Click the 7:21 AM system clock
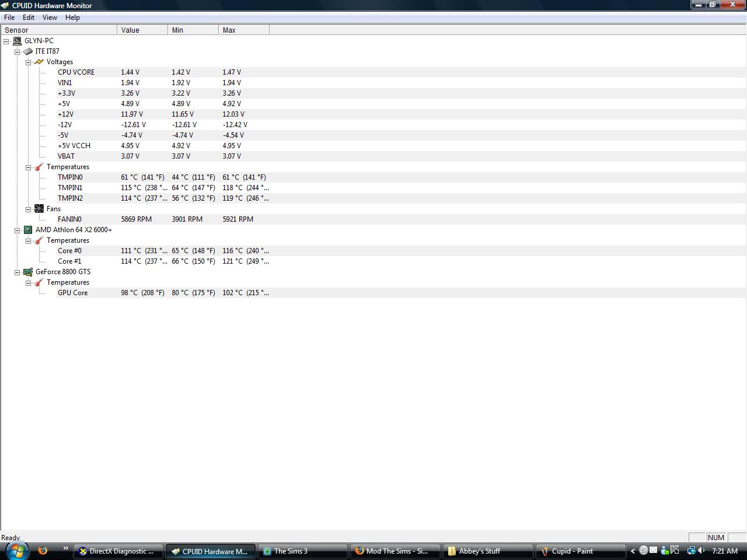The height and width of the screenshot is (560, 747). [725, 551]
